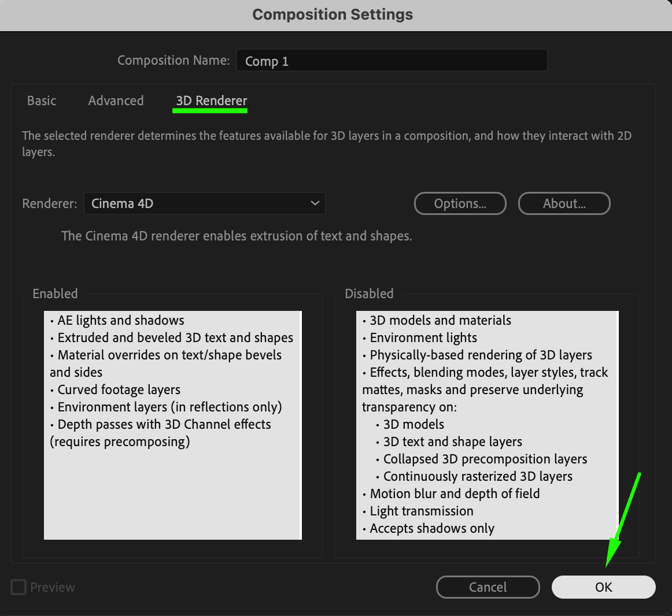Click "Motion blur and depth of field"
The width and height of the screenshot is (672, 616).
(455, 494)
